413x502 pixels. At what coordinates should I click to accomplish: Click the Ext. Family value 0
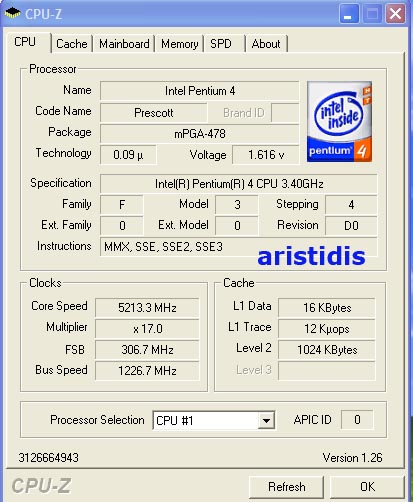pyautogui.click(x=122, y=226)
